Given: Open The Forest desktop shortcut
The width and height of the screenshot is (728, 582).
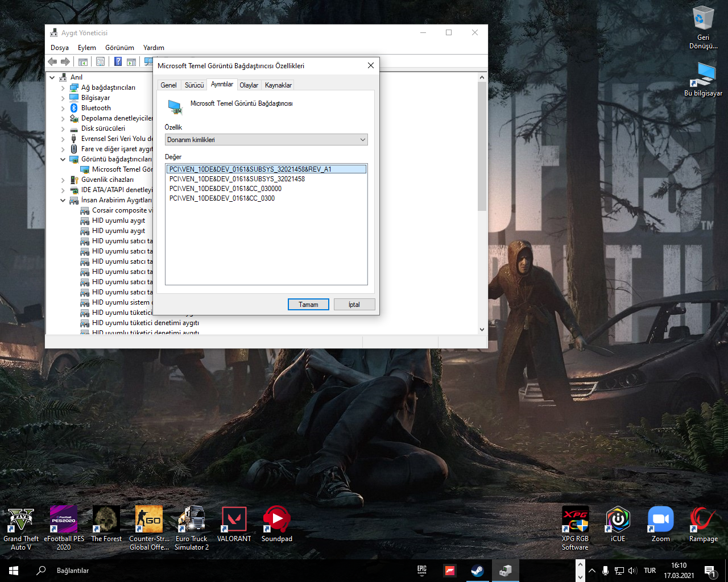Looking at the screenshot, I should 106,524.
